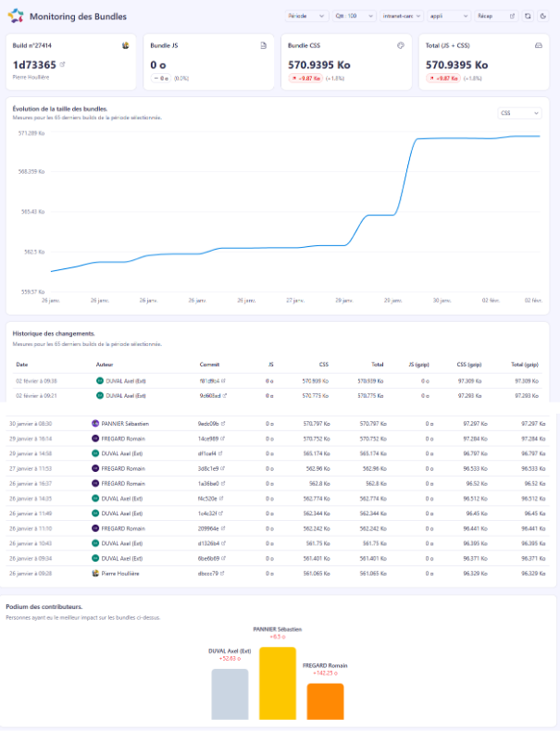Click the Auteur column header
This screenshot has width=560, height=731.
point(104,365)
